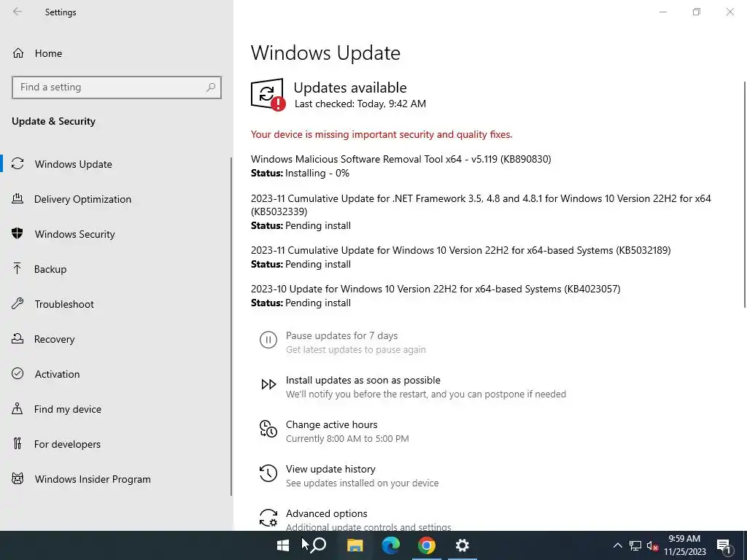The image size is (747, 560).
Task: Click the Advanced options gear-sync icon
Action: 268,518
